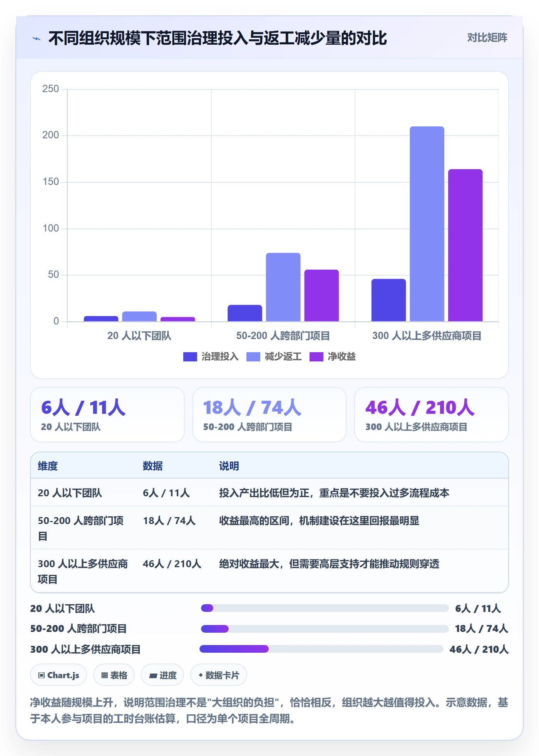The image size is (539, 756).
Task: Toggle the 净收益 legend item
Action: click(333, 357)
